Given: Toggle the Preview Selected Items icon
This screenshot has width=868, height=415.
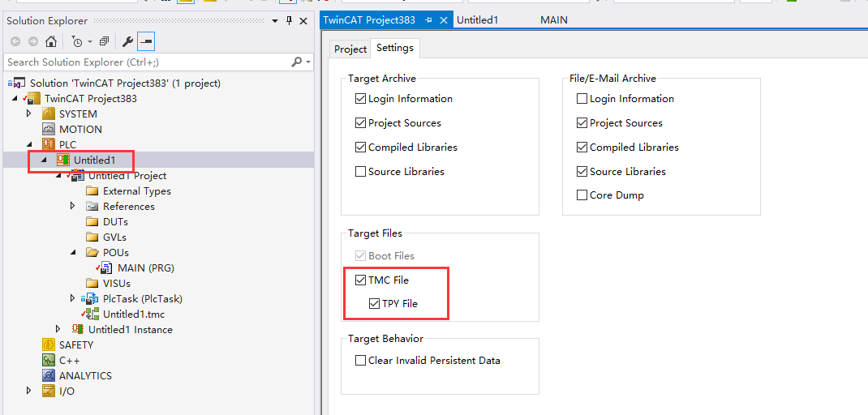Looking at the screenshot, I should pos(147,41).
